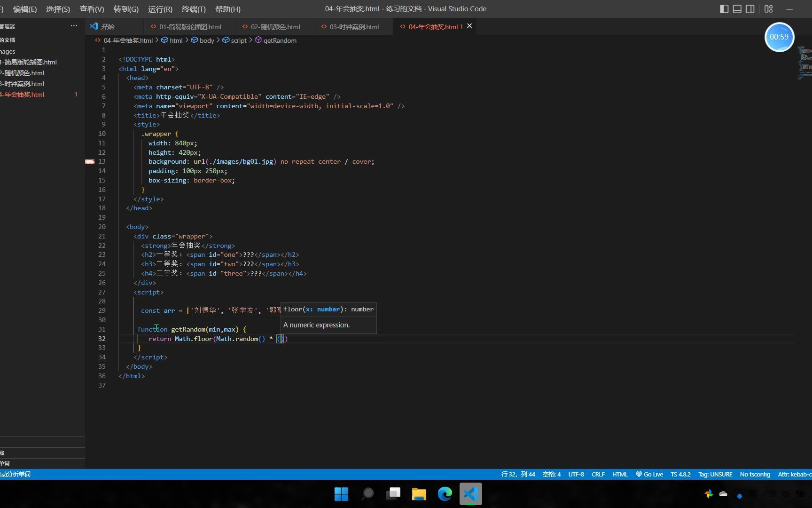Click script breadcrumb item
Viewport: 812px width, 508px height.
click(x=239, y=40)
